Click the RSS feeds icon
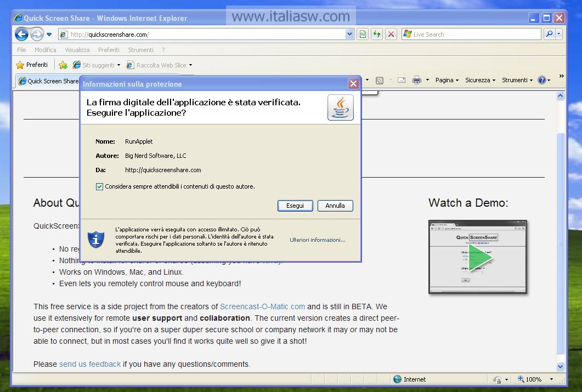 click(380, 80)
